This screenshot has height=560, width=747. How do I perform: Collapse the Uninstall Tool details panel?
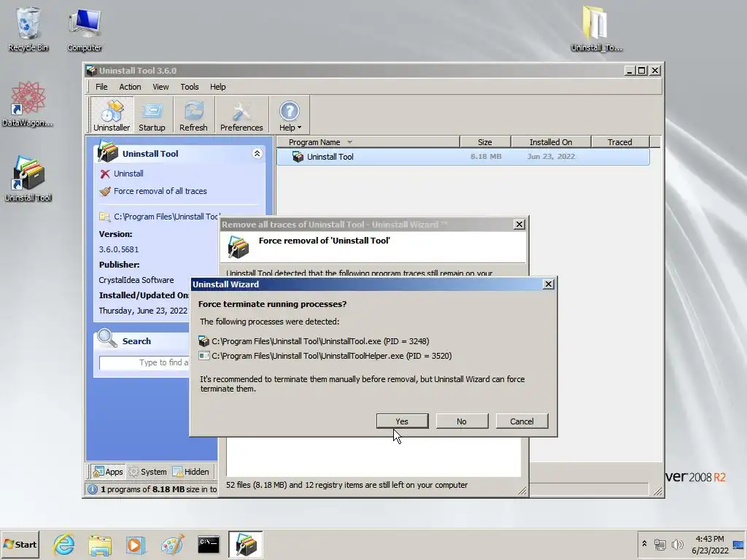[x=257, y=153]
